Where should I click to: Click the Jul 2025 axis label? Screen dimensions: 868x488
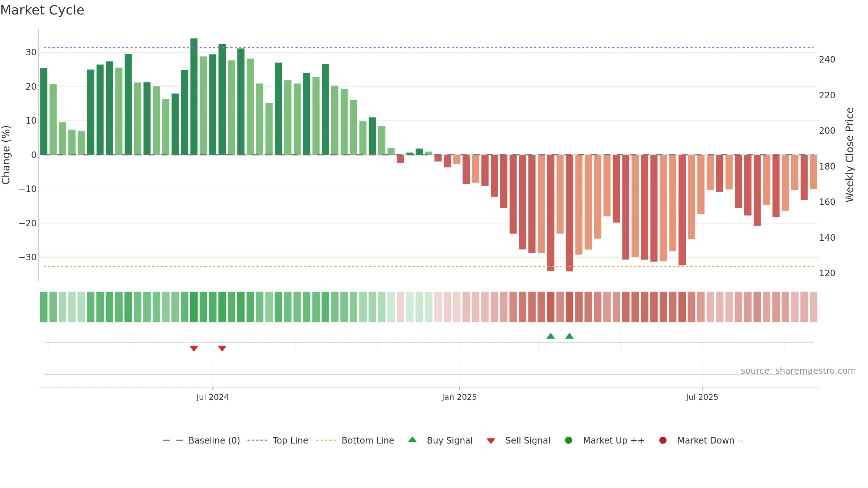pos(702,397)
